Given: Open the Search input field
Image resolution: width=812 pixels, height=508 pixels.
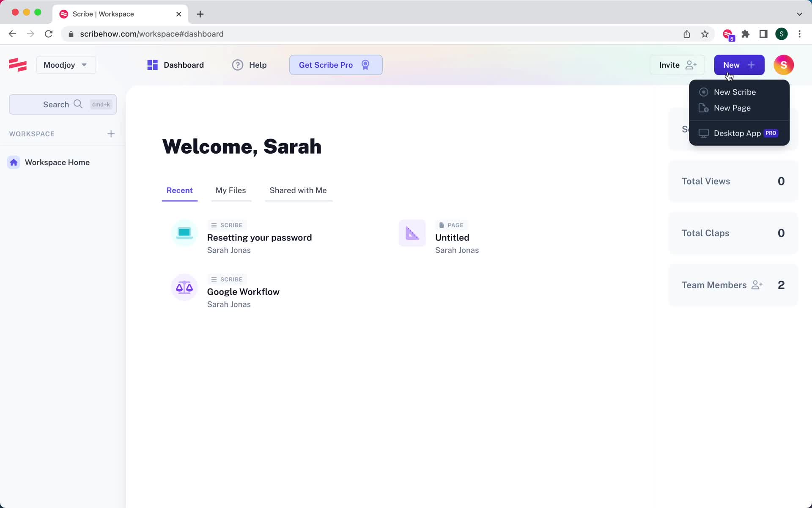Looking at the screenshot, I should (63, 104).
